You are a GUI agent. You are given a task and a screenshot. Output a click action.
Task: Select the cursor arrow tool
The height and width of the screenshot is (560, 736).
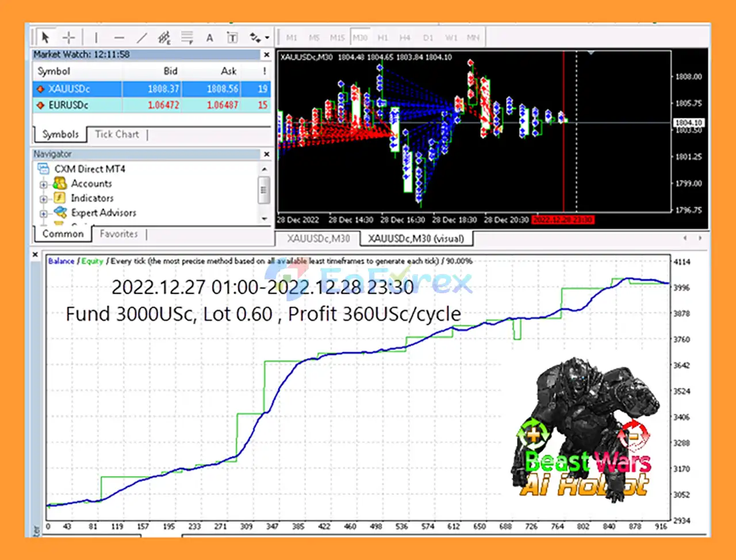click(45, 38)
